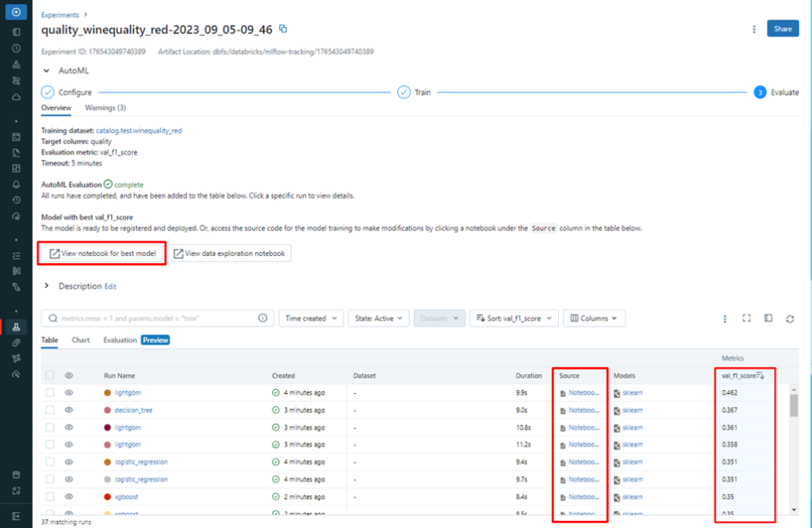Check the checkbox on the top lightgbm run row

click(x=49, y=392)
